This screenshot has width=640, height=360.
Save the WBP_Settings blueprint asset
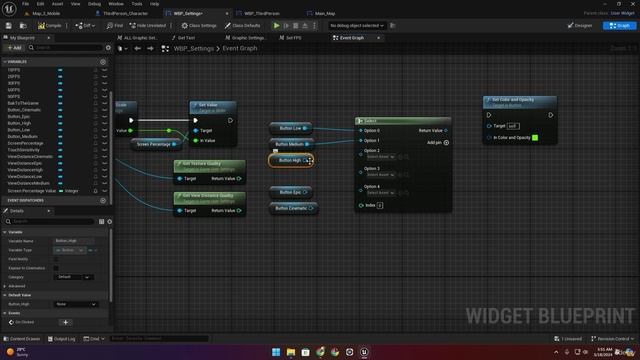click(x=9, y=26)
